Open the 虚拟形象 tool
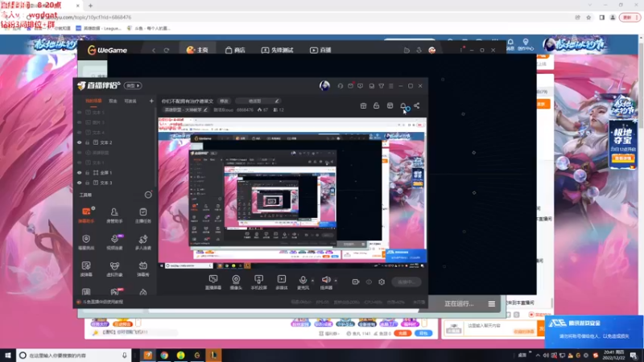The height and width of the screenshot is (362, 644). point(114,269)
